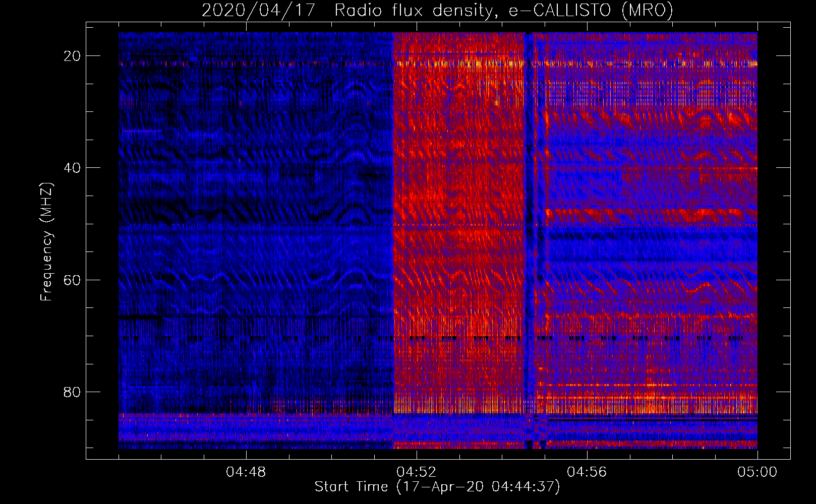Click the '20' frequency tick label
This screenshot has width=816, height=504.
(72, 56)
